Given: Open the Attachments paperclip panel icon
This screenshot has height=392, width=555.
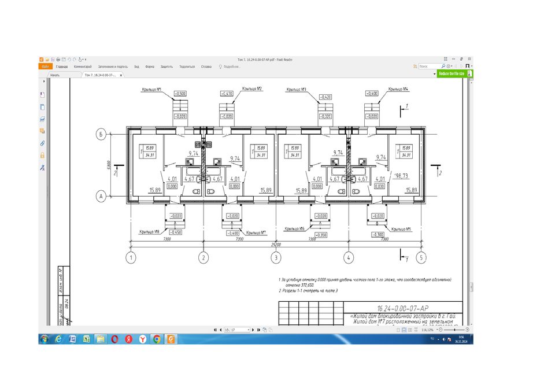Looking at the screenshot, I should coord(42,143).
